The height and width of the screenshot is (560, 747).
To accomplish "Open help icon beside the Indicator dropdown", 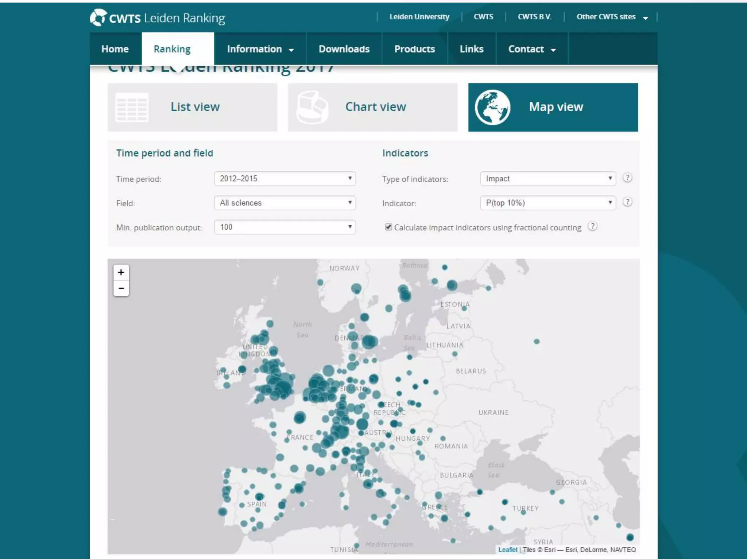I will (627, 202).
